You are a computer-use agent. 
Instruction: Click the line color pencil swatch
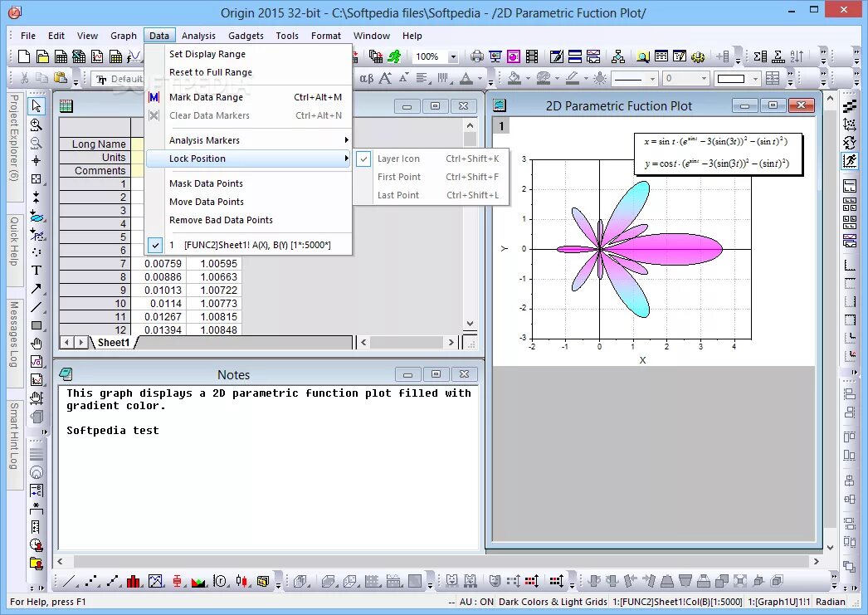tap(573, 78)
